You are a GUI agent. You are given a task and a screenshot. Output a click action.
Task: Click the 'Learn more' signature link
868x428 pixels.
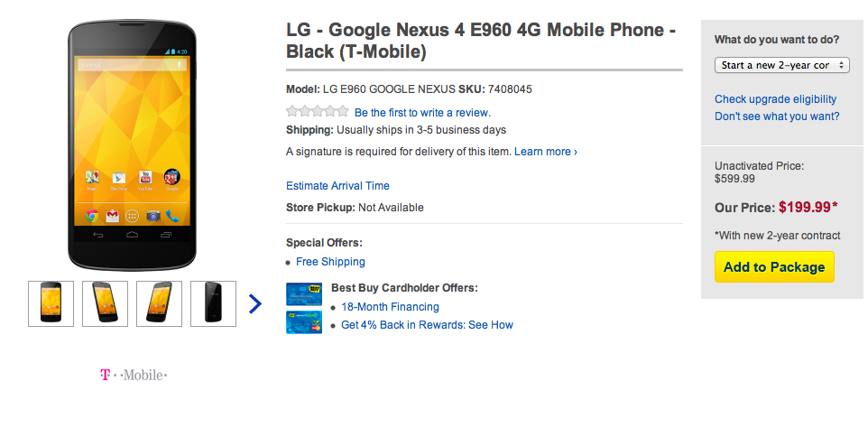point(545,152)
